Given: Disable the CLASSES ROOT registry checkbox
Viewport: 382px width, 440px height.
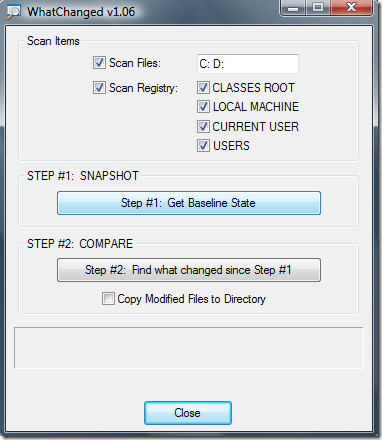Looking at the screenshot, I should 203,88.
